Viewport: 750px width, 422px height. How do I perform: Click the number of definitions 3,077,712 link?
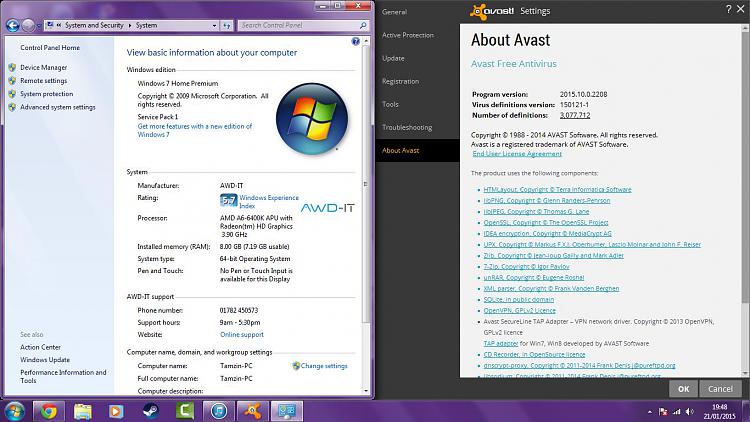click(x=575, y=115)
